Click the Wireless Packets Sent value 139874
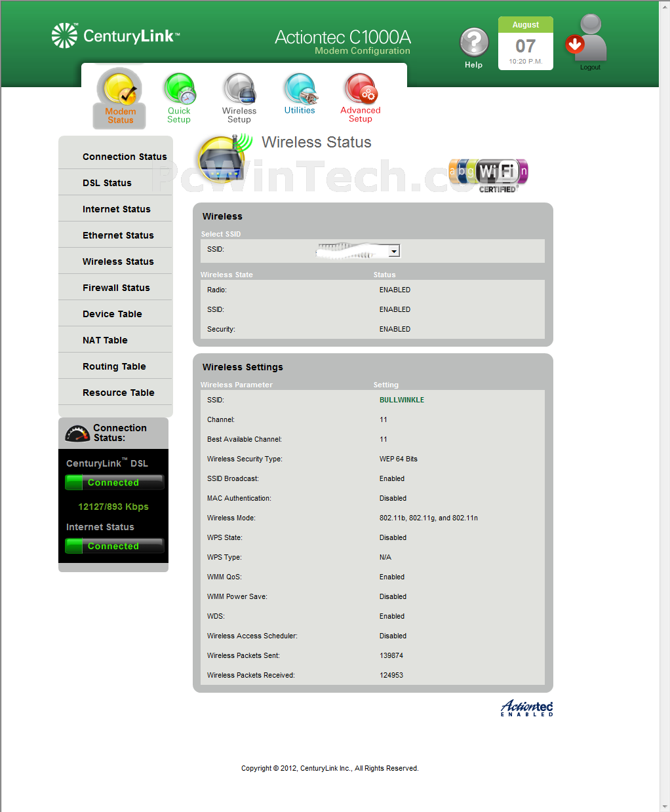Image resolution: width=670 pixels, height=812 pixels. click(x=391, y=655)
